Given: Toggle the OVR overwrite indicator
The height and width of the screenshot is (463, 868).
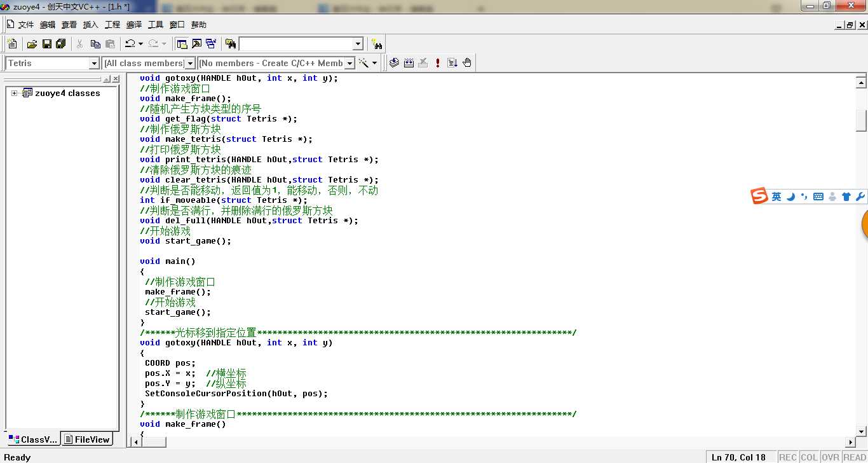Looking at the screenshot, I should click(x=831, y=457).
